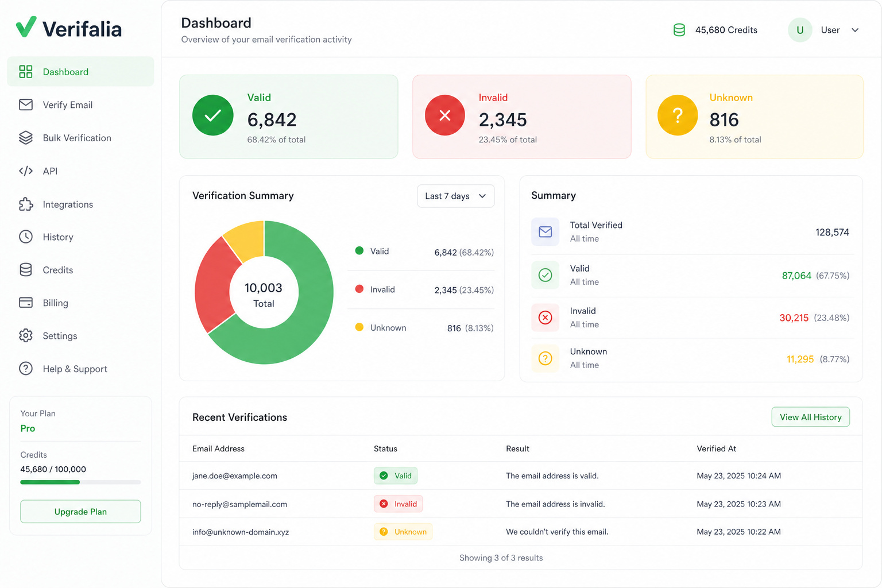Screen dimensions: 882x588
Task: Open Settings in the sidebar
Action: [80, 335]
